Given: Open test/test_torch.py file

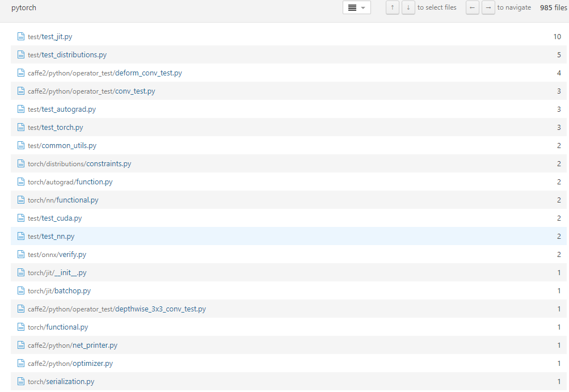Looking at the screenshot, I should pyautogui.click(x=56, y=128).
